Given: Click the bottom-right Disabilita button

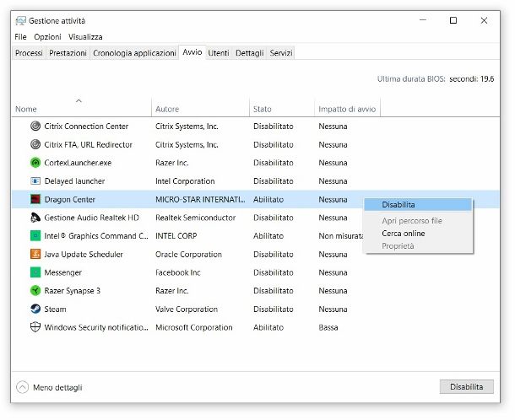Looking at the screenshot, I should point(466,387).
